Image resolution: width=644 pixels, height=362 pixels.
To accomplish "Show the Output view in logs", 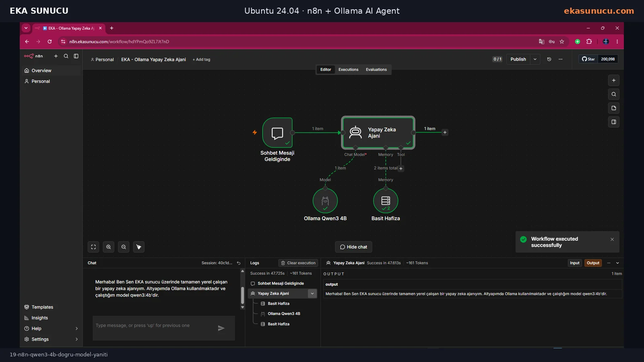I will [593, 263].
